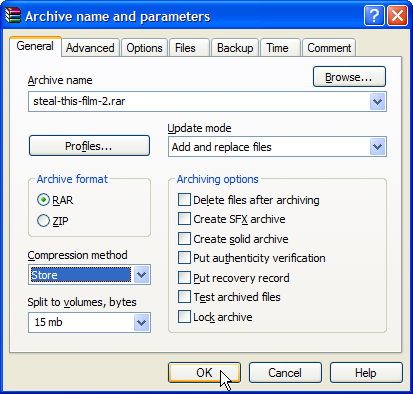Click the Browse... button
The height and width of the screenshot is (394, 413).
(349, 77)
